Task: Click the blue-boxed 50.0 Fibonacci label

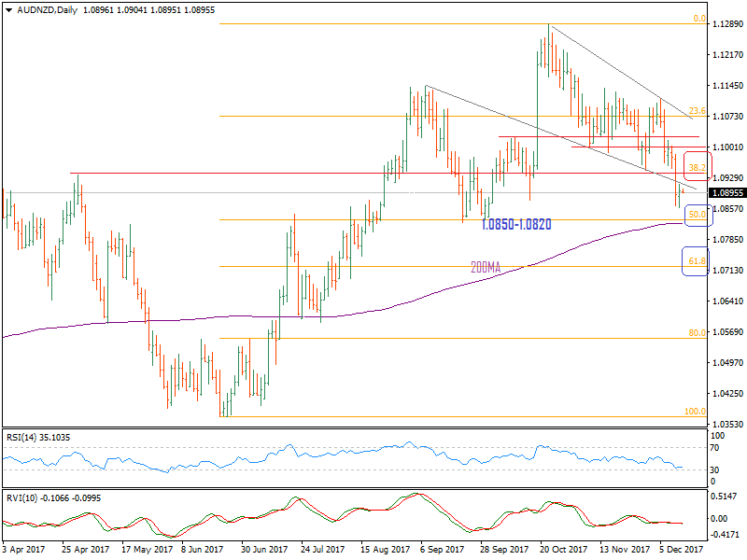Action: pyautogui.click(x=696, y=215)
